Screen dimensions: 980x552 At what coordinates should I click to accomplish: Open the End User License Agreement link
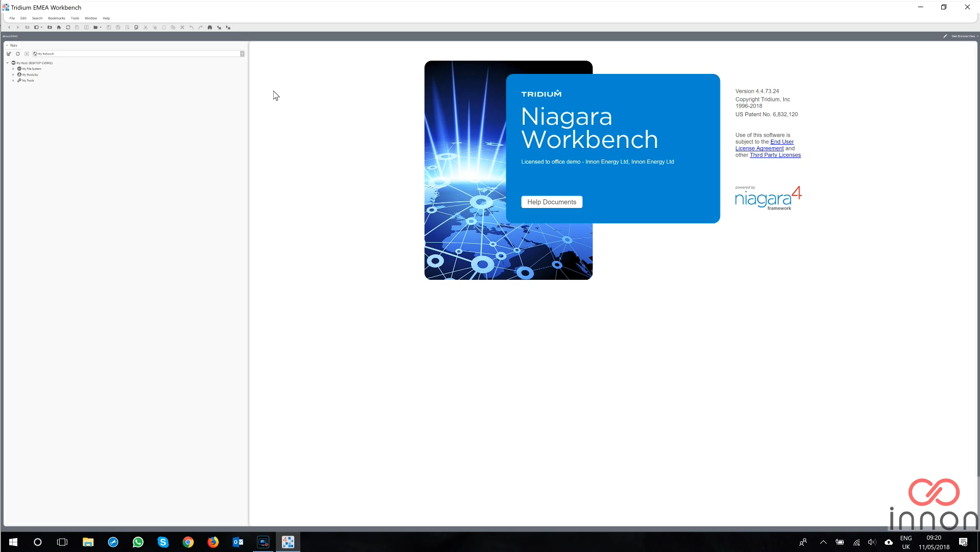765,145
